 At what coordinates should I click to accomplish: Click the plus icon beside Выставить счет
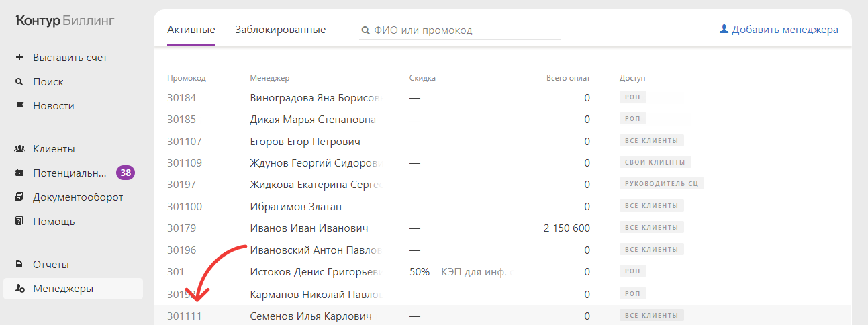click(19, 58)
